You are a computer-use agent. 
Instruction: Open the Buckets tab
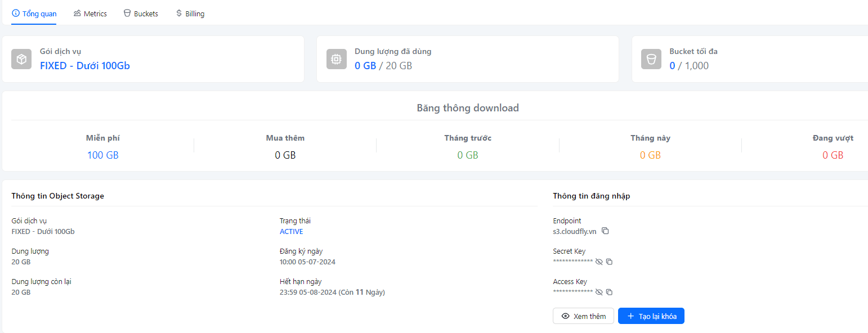141,13
